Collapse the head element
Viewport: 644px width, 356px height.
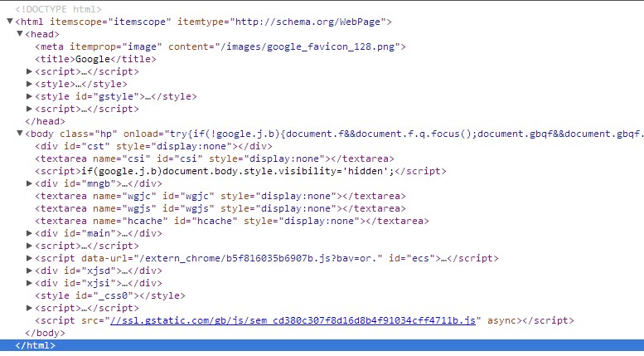[19, 33]
